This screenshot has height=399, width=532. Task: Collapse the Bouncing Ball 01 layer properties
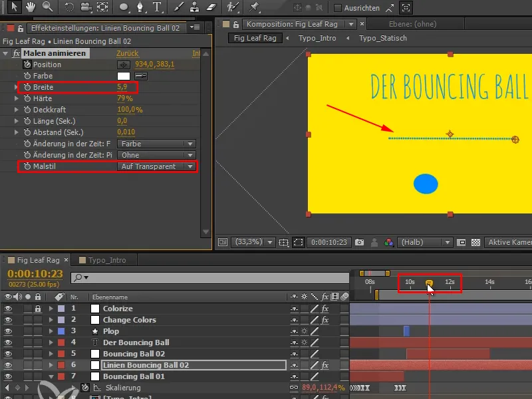pos(51,376)
